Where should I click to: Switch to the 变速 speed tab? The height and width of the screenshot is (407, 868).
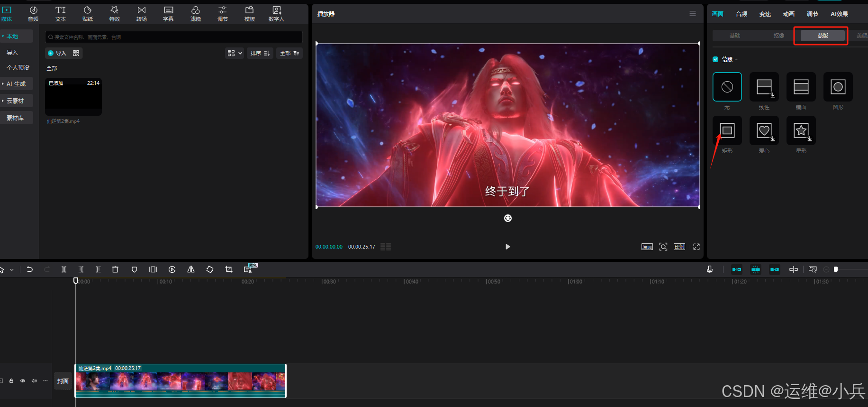pyautogui.click(x=765, y=14)
